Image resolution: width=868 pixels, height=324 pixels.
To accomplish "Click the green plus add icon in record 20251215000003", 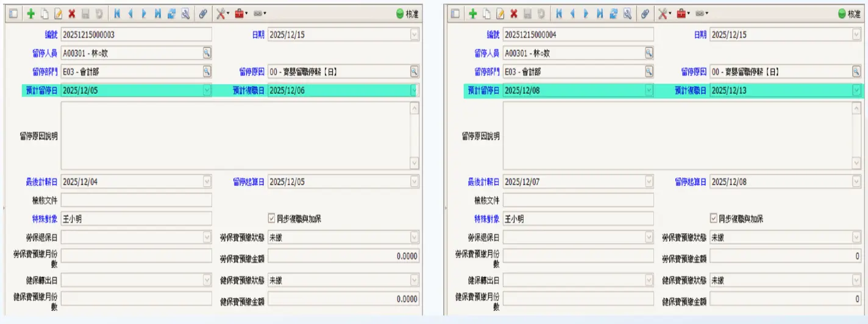I will 30,13.
